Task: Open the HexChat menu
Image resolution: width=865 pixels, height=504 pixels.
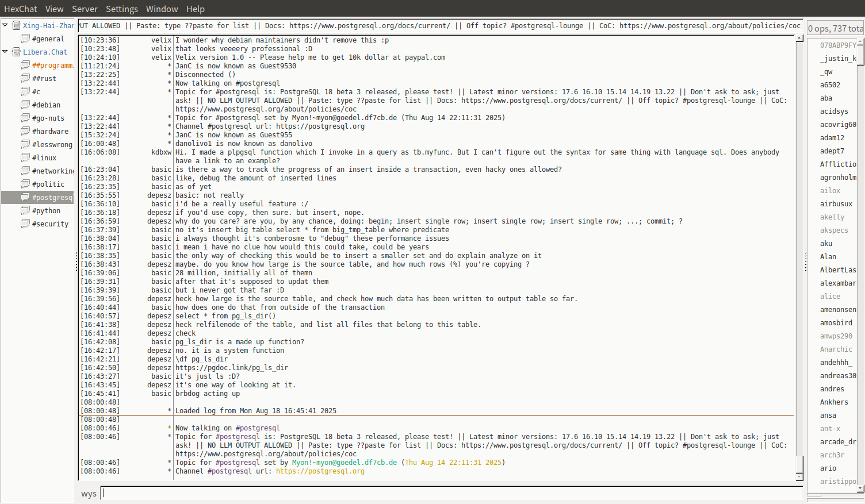Action: click(x=21, y=9)
